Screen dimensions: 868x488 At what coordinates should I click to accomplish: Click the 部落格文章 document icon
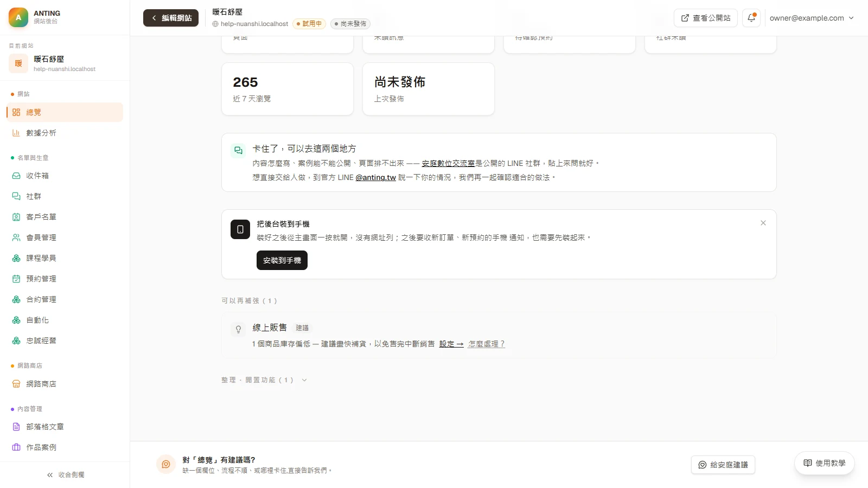[16, 427]
